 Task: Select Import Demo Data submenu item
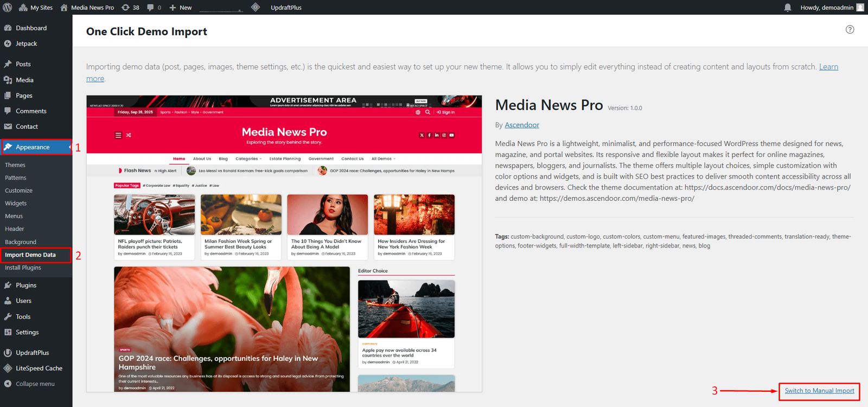[x=30, y=255]
